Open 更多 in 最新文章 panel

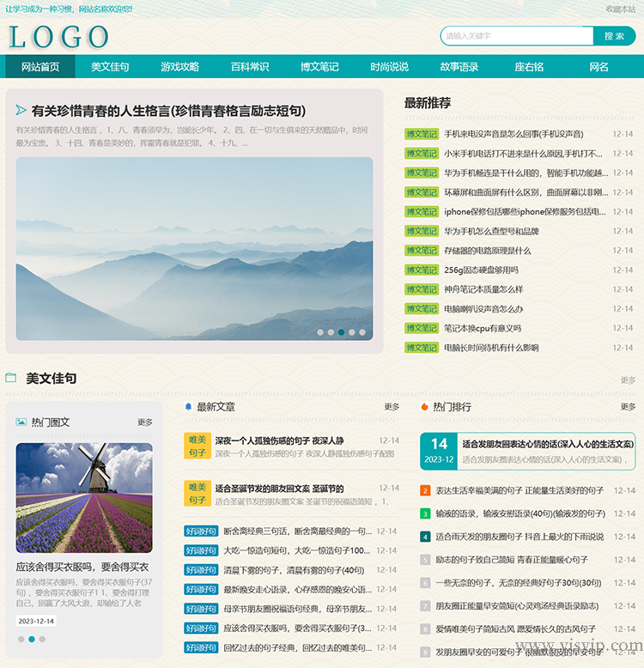point(392,406)
